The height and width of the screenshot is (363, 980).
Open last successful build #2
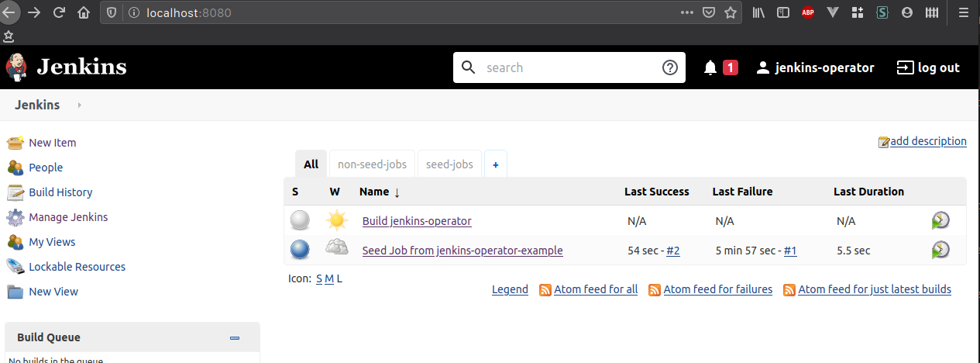(x=673, y=251)
